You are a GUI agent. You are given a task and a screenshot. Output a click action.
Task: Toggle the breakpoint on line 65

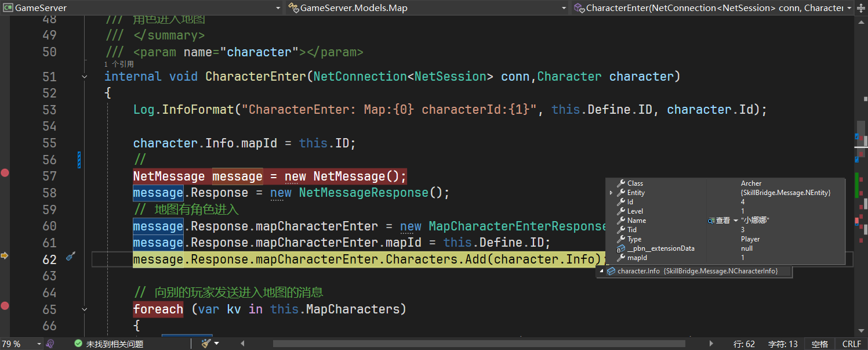click(x=5, y=306)
